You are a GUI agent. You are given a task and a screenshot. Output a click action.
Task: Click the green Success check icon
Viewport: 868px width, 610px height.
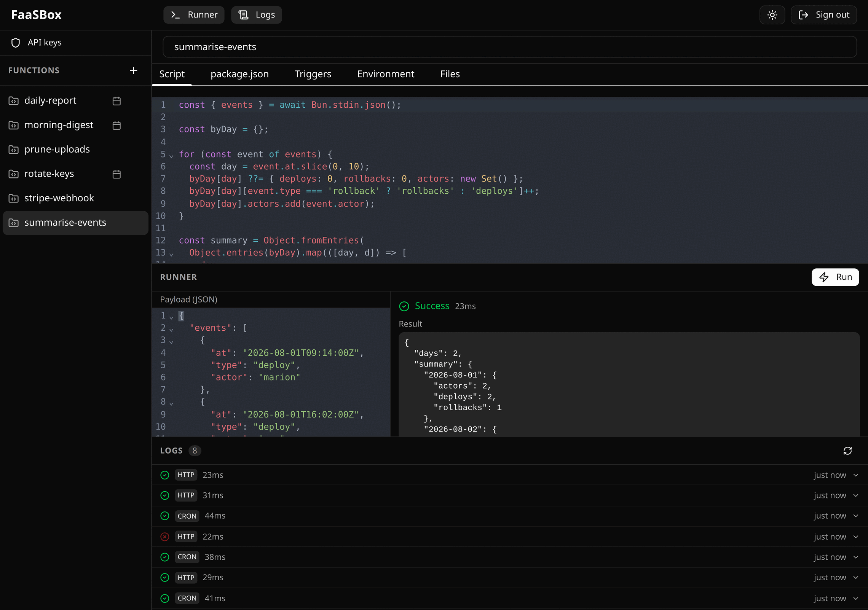(404, 306)
